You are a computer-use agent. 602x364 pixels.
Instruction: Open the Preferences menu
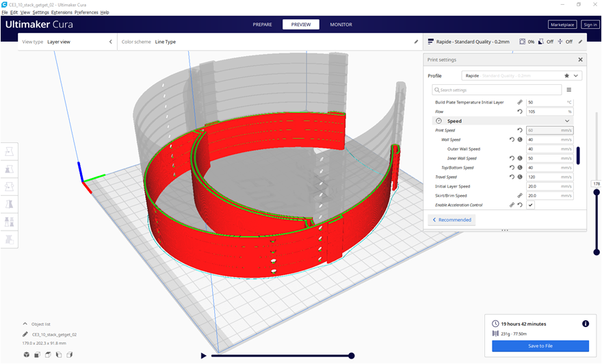coord(86,12)
